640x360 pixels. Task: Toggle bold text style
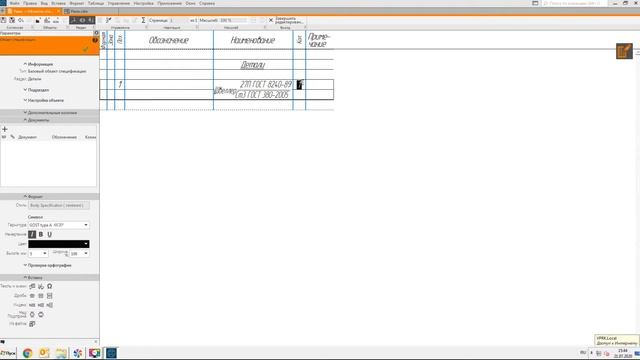point(41,234)
